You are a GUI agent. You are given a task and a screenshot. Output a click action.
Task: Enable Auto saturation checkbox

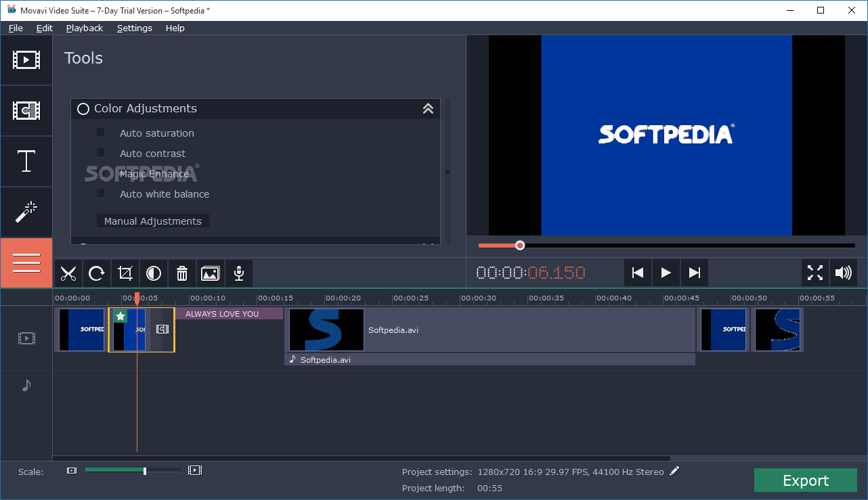(x=100, y=133)
